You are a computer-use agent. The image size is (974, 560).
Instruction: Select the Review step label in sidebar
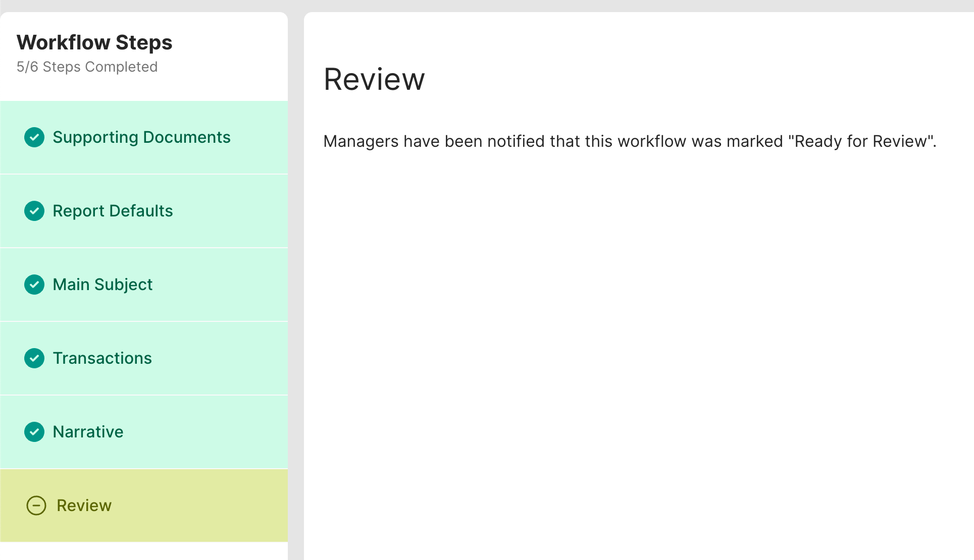[x=84, y=506]
